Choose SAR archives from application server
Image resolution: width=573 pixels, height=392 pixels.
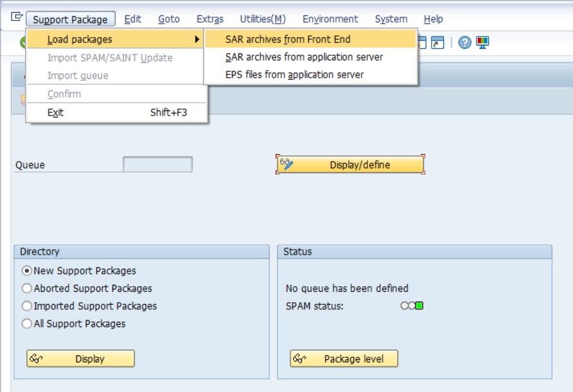[311, 57]
